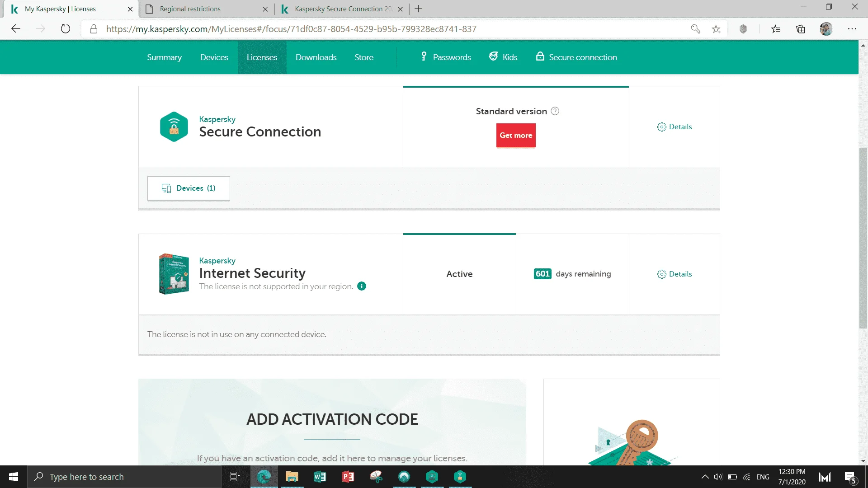Click the Internet Security box image
Screen dimensions: 868x488
(x=174, y=274)
